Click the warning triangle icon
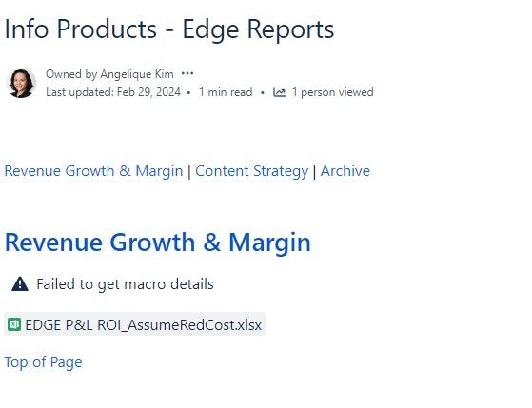The height and width of the screenshot is (408, 532). click(20, 283)
